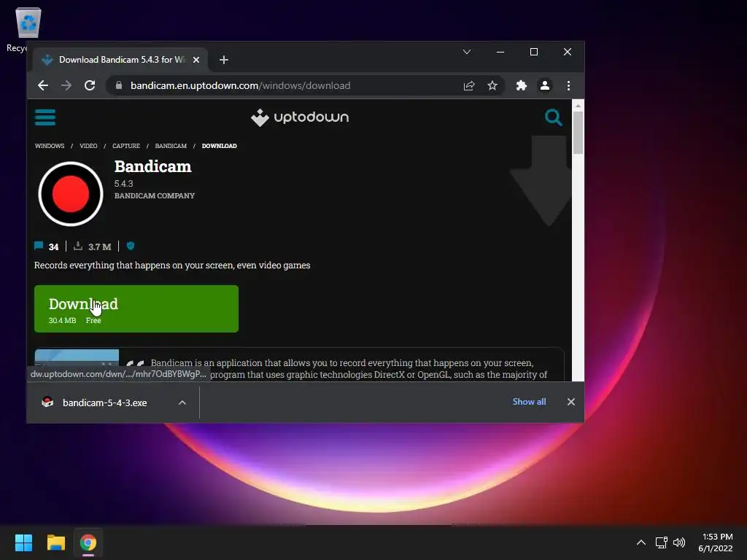This screenshot has height=560, width=747.
Task: Close the Download Bandicam tab
Action: 196,60
